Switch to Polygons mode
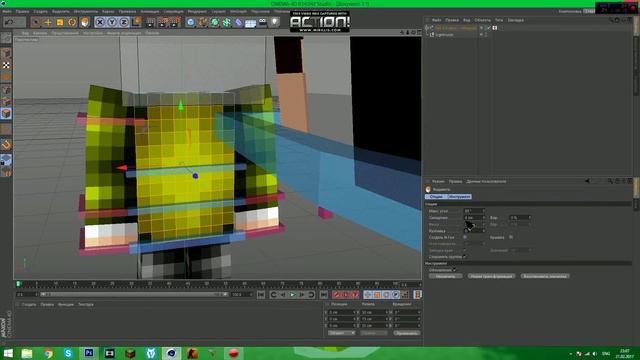The width and height of the screenshot is (640, 360). click(x=6, y=113)
